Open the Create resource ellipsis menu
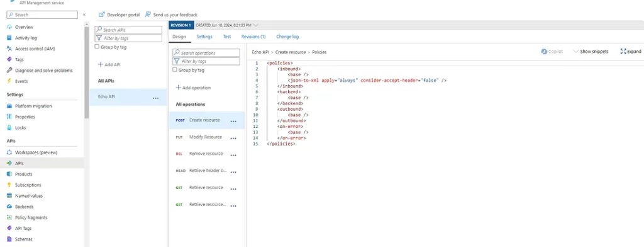644x247 pixels. pos(233,122)
